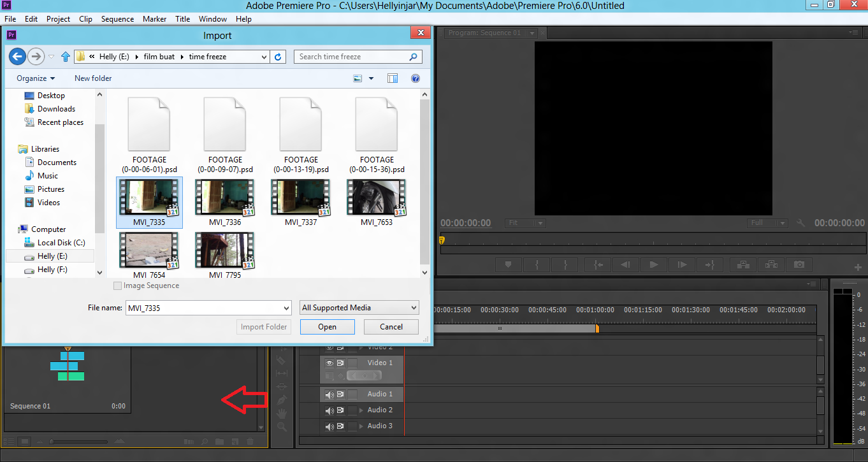
Task: Expand the Audio 3 track
Action: pyautogui.click(x=362, y=426)
